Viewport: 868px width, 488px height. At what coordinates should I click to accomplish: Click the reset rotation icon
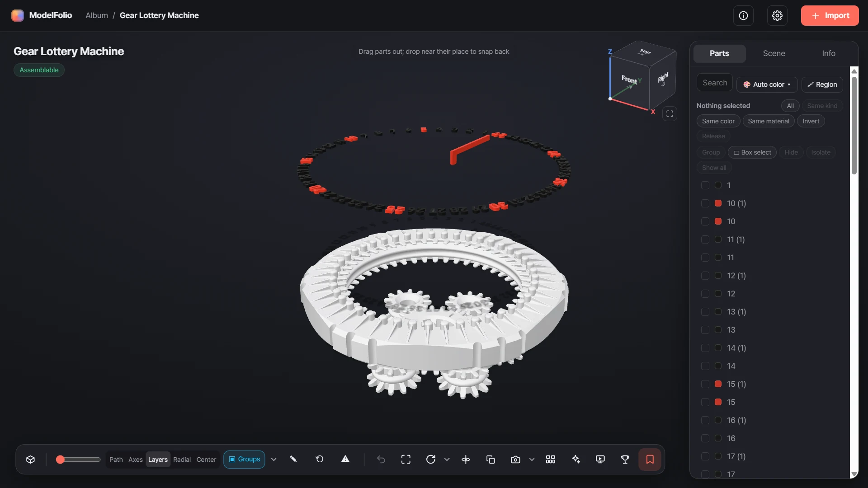[x=320, y=460]
